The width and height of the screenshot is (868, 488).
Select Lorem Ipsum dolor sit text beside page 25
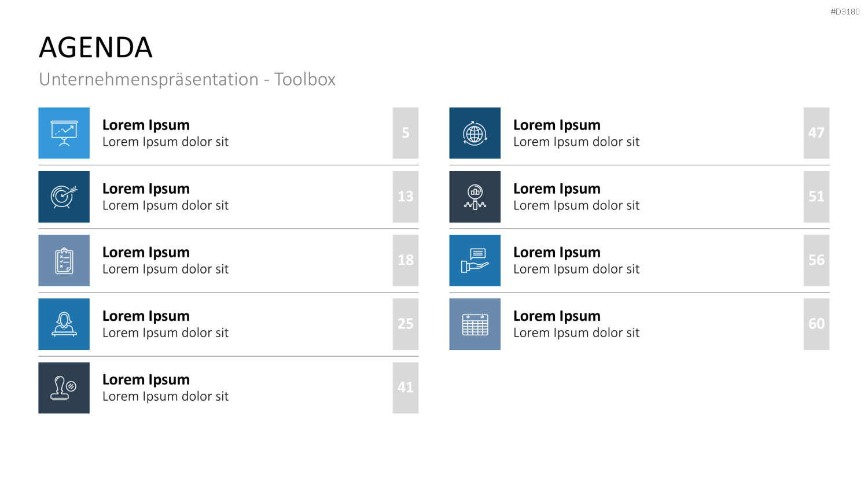pos(165,332)
